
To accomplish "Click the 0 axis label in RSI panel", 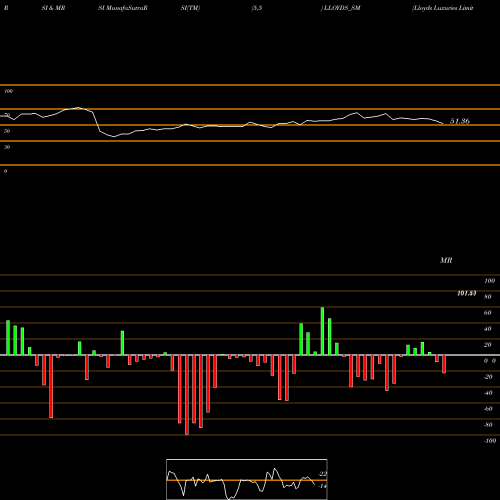I will 5,171.
